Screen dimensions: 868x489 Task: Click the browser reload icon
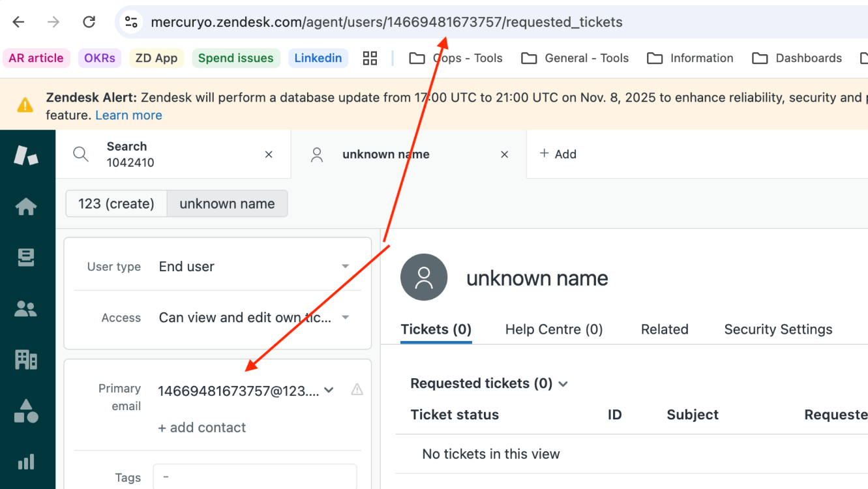coord(89,22)
